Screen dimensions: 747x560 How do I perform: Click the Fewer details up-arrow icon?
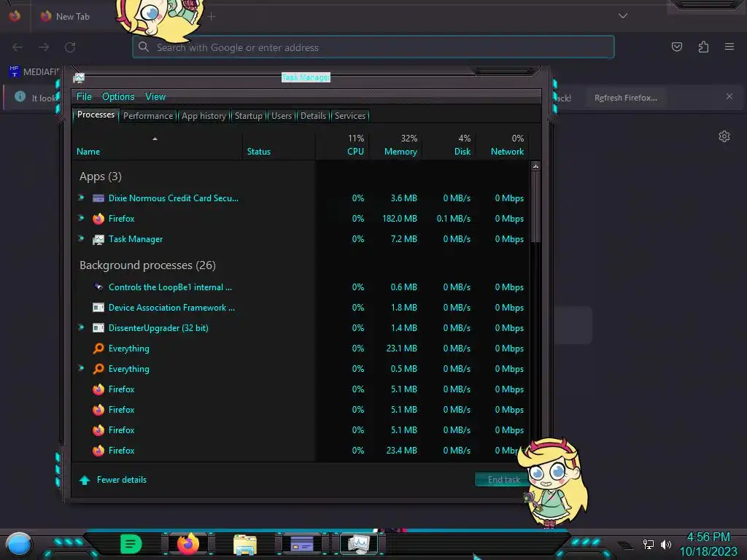coord(85,480)
